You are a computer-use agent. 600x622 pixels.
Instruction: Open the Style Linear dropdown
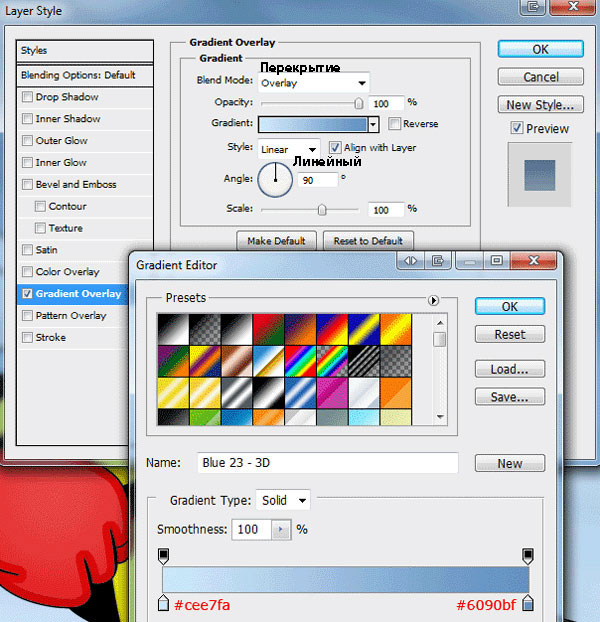point(289,150)
